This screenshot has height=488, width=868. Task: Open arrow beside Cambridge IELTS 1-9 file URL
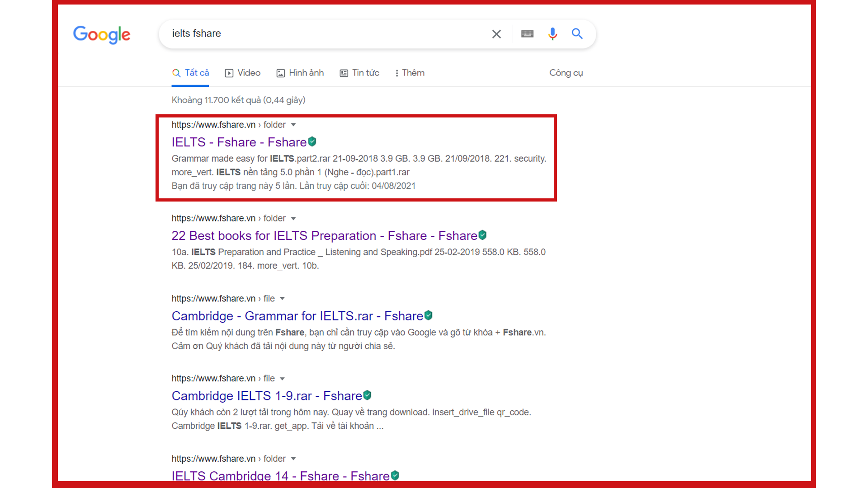282,379
